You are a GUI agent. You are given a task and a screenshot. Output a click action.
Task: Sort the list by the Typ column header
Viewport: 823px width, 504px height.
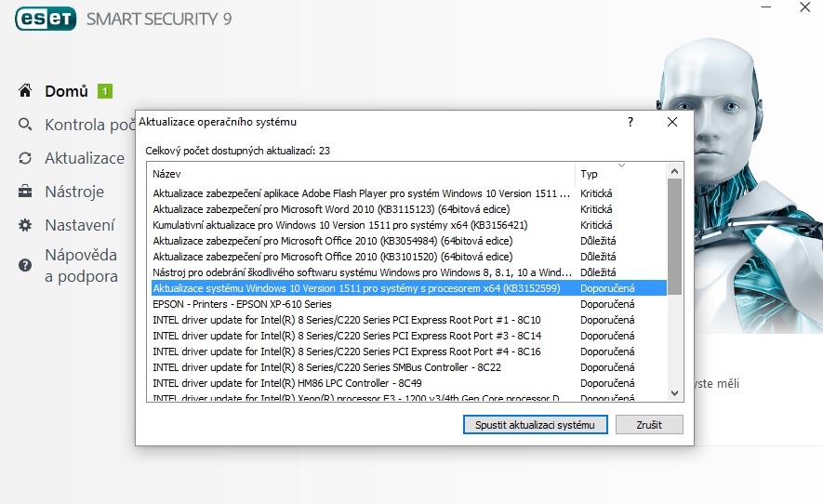619,174
